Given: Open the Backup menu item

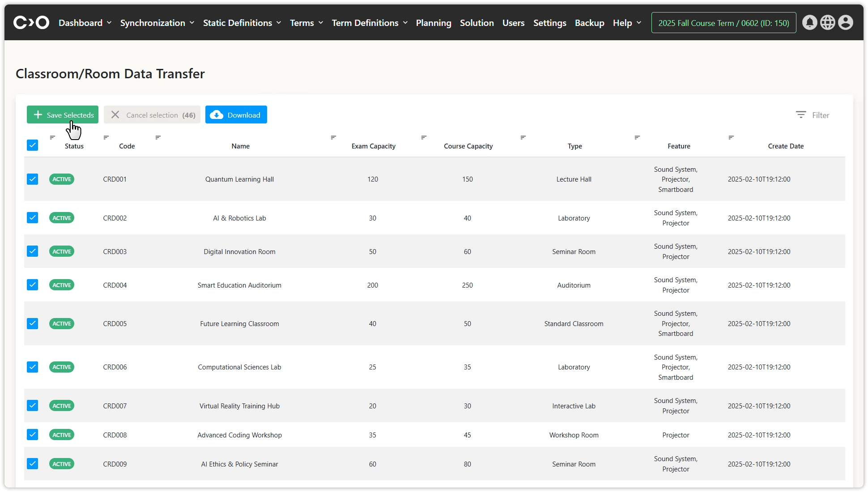Looking at the screenshot, I should [x=589, y=23].
